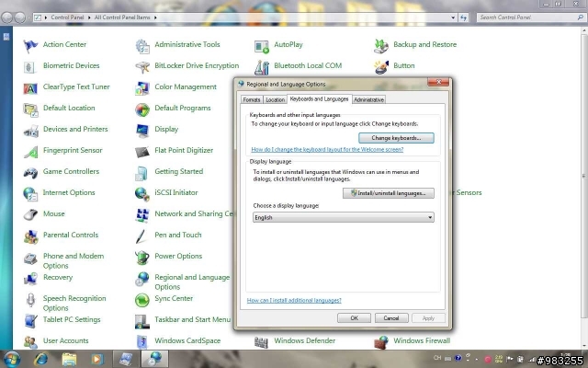
Task: Open the Parental Controls icon
Action: [x=30, y=236]
